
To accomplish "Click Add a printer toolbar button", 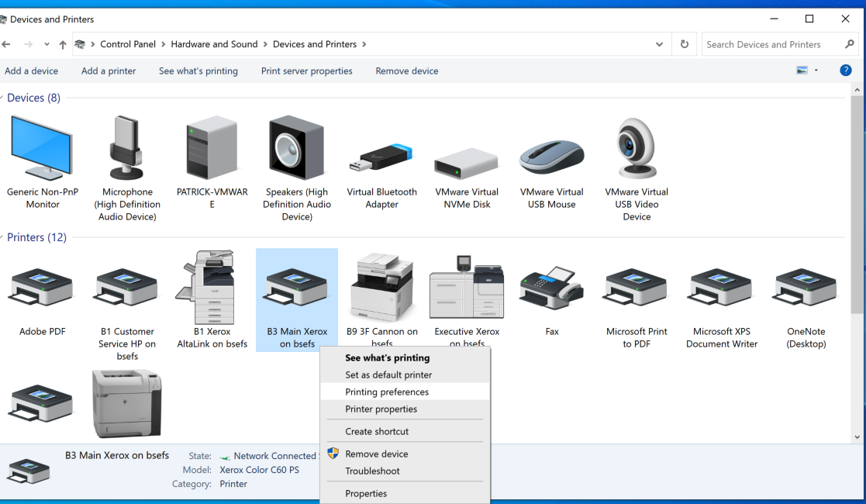I will coord(109,71).
